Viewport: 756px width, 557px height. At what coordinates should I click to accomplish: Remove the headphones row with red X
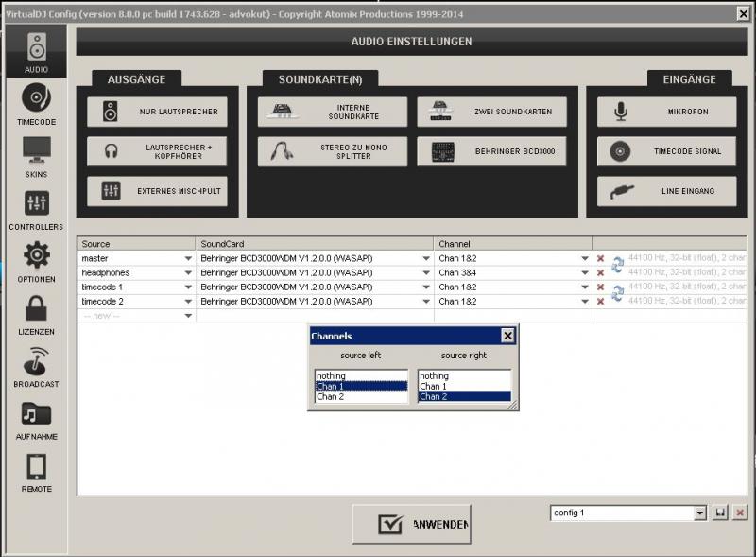pos(600,272)
